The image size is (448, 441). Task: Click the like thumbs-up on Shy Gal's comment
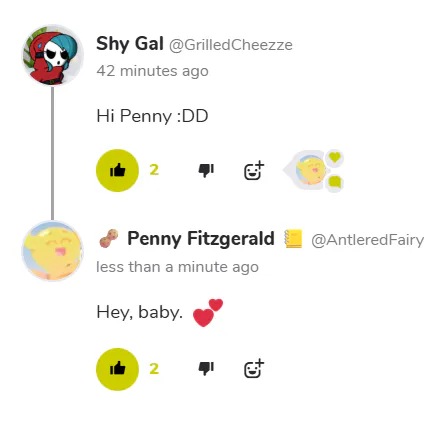pyautogui.click(x=117, y=170)
